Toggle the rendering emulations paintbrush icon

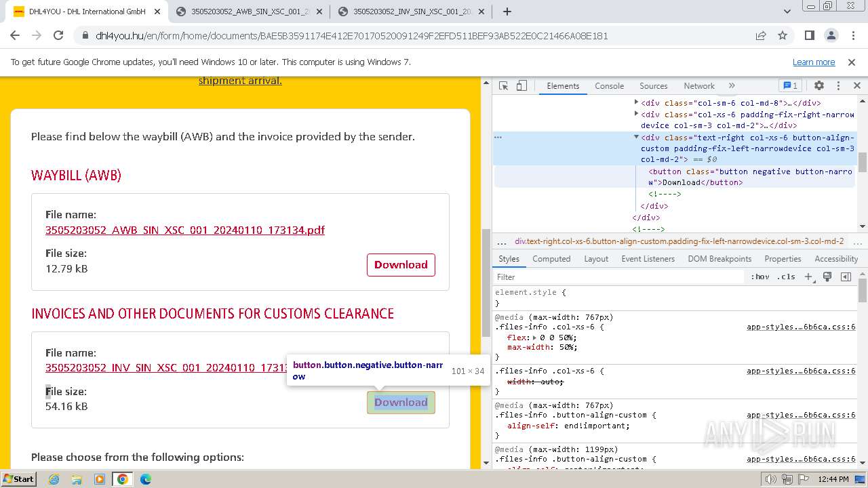tap(827, 277)
